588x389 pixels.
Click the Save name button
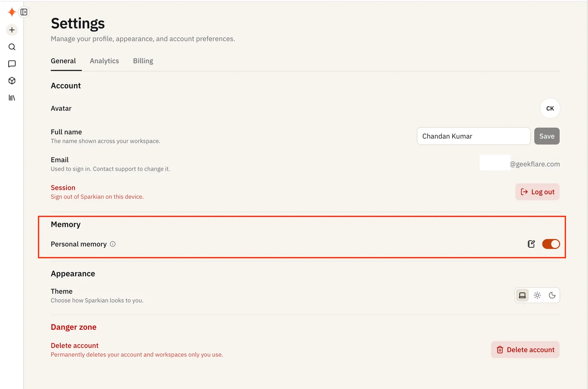coord(547,136)
